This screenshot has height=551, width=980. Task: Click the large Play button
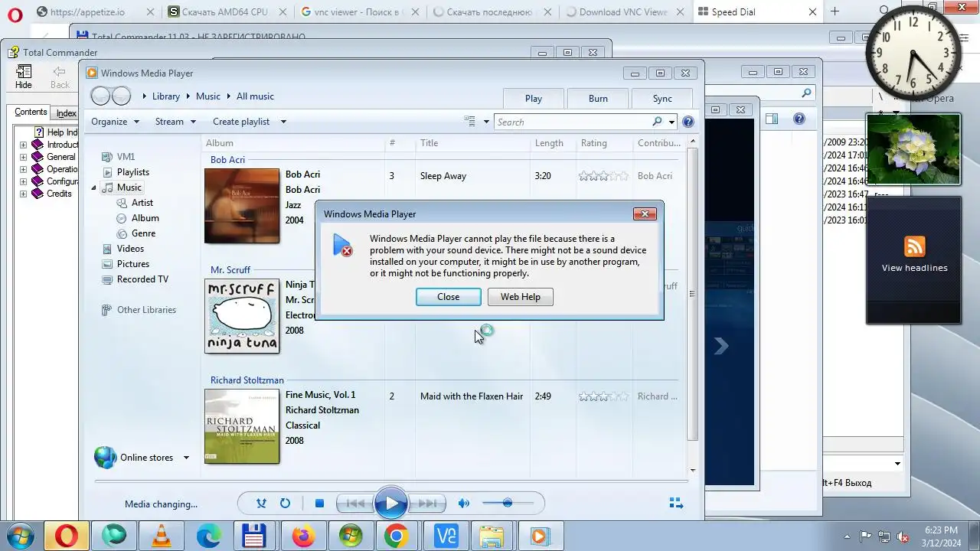pos(390,504)
